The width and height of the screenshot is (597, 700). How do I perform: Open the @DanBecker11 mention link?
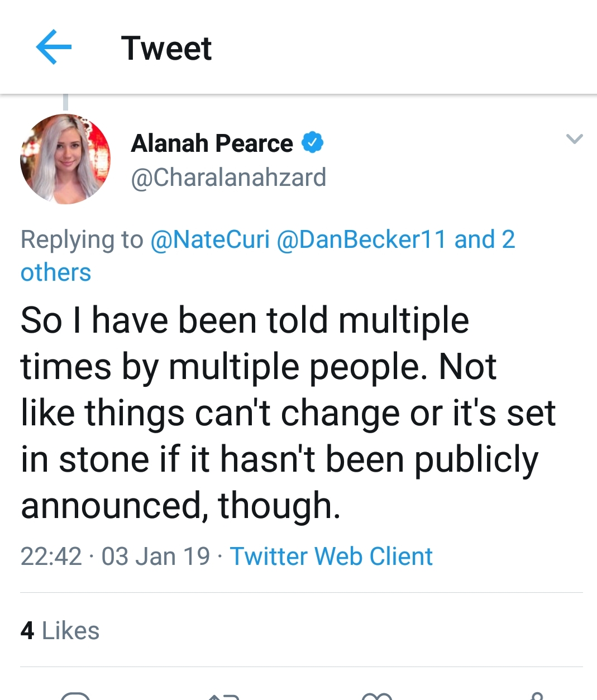pyautogui.click(x=361, y=239)
